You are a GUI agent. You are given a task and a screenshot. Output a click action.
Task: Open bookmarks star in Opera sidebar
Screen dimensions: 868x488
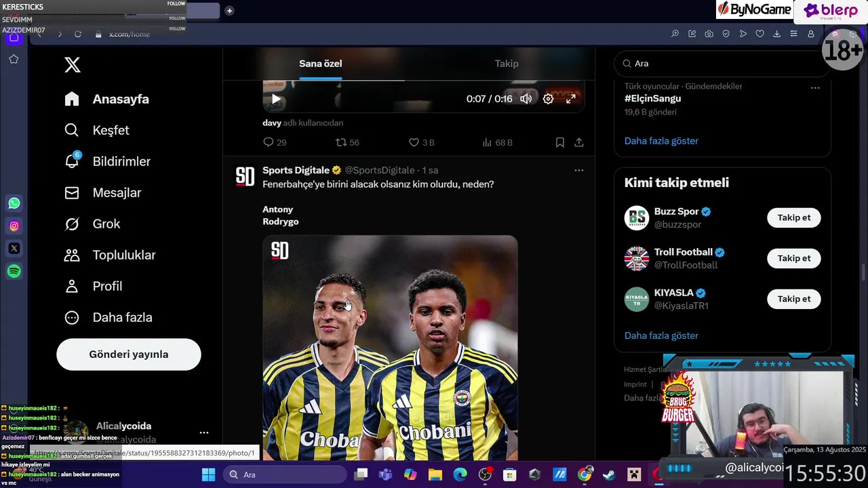(14, 59)
